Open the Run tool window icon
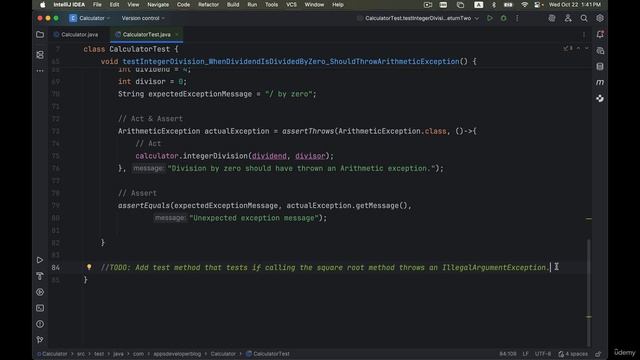640x360 pixels. pos(40,260)
